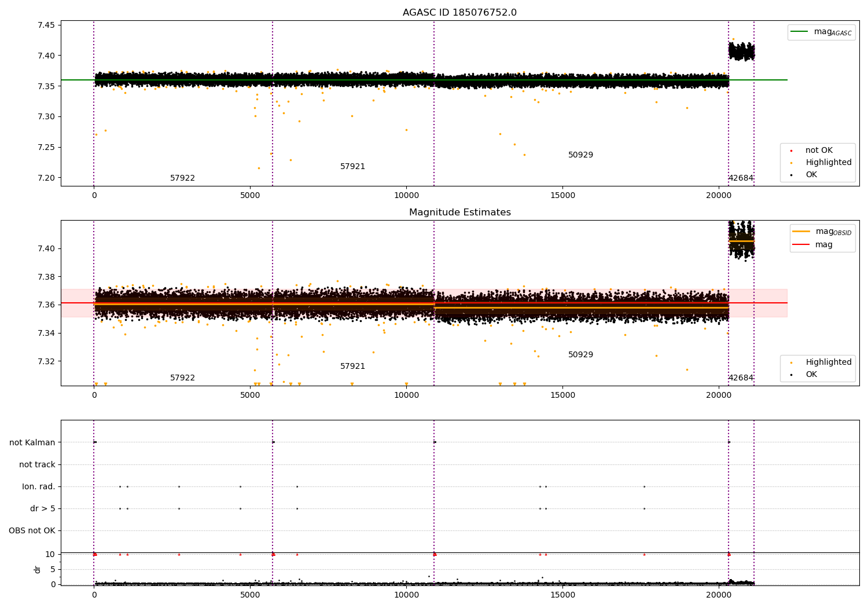This screenshot has height=608, width=868.
Task: Click the mag AGASC legend entry
Action: tap(821, 32)
